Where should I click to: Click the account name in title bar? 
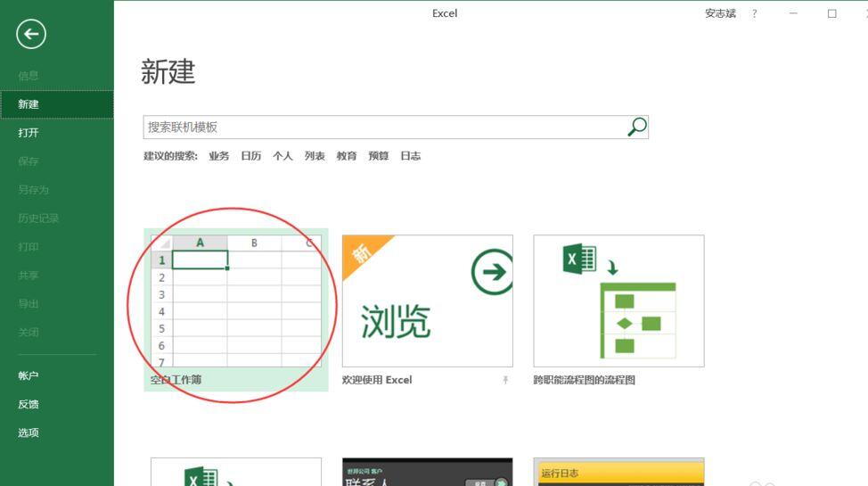point(720,14)
